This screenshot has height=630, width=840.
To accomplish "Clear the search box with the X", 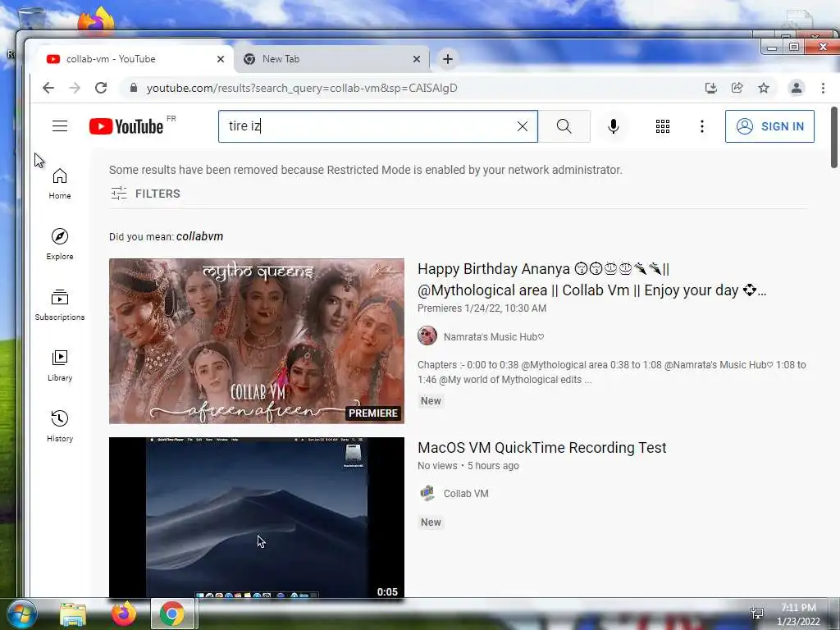I will (x=523, y=126).
